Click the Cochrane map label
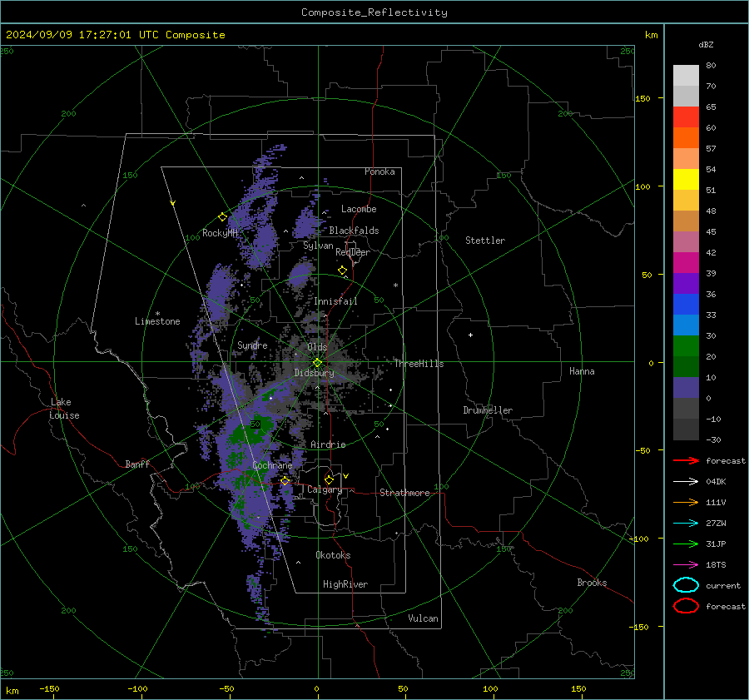The height and width of the screenshot is (700, 749). 272,465
